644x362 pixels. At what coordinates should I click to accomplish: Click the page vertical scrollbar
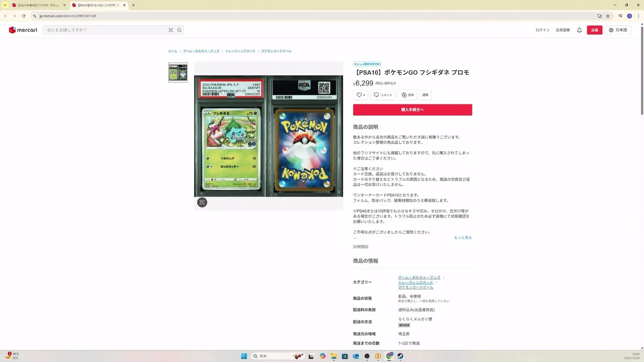[641, 70]
